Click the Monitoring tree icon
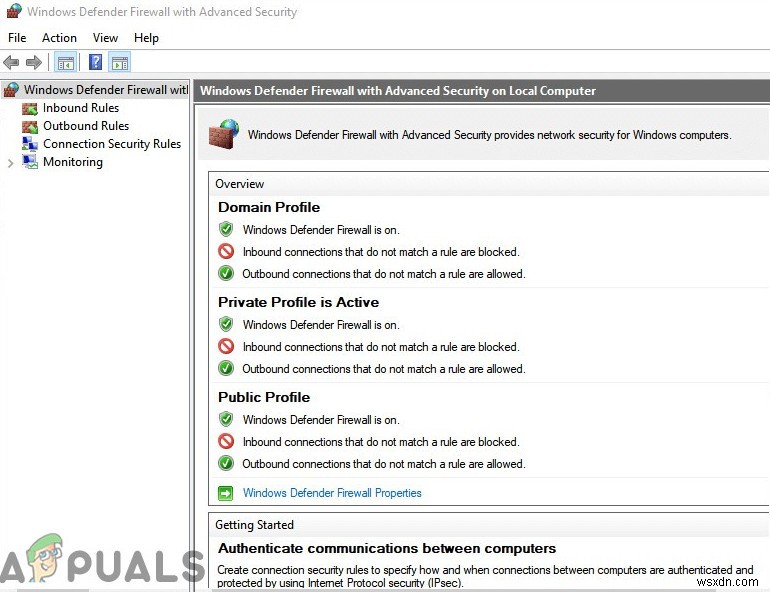The height and width of the screenshot is (592, 770). pos(30,162)
